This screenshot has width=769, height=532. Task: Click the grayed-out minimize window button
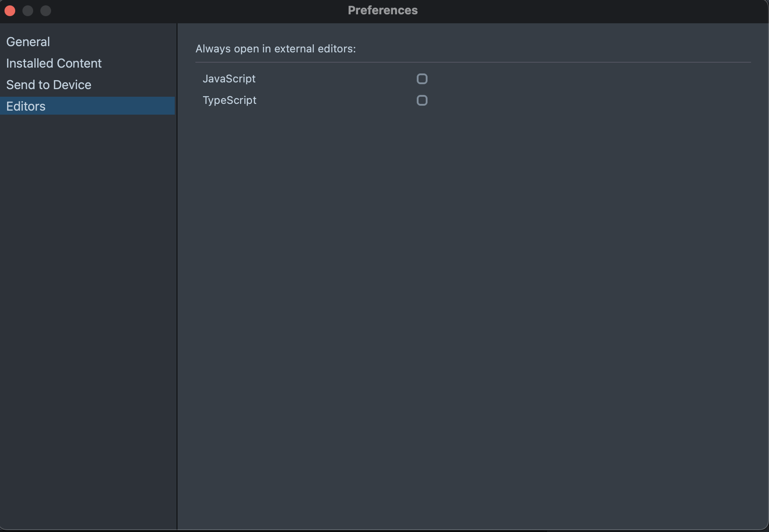point(28,11)
